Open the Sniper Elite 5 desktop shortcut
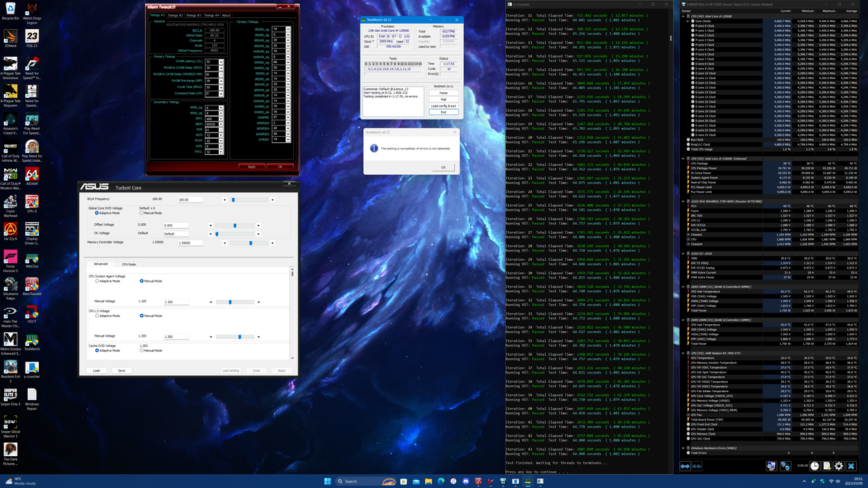The width and height of the screenshot is (868, 488). (x=10, y=396)
